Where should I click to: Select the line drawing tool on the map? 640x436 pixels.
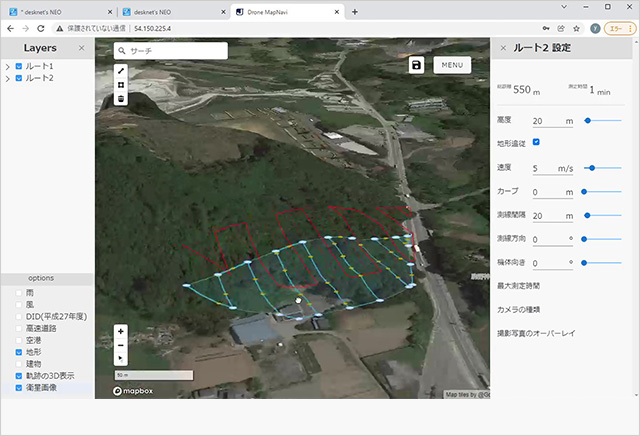point(121,71)
